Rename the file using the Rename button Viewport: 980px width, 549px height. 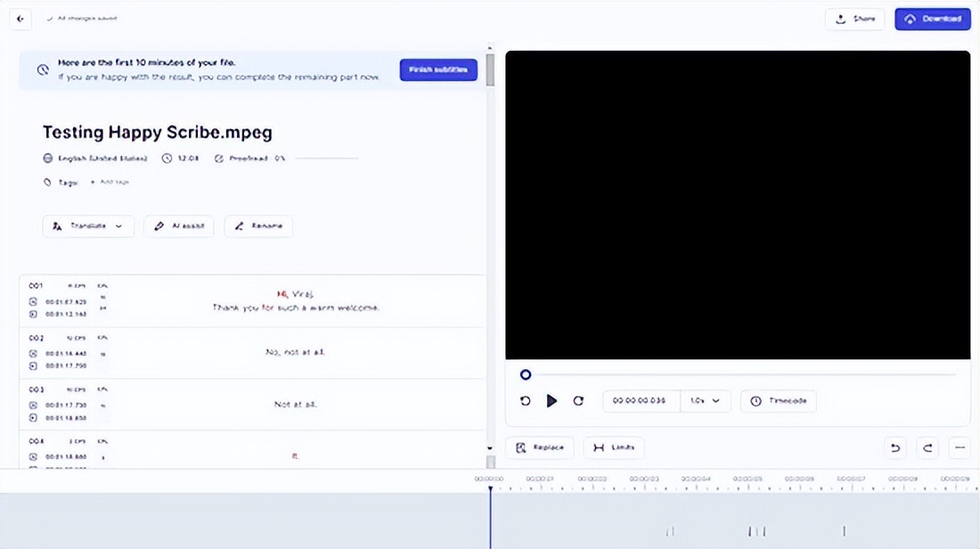coord(257,225)
